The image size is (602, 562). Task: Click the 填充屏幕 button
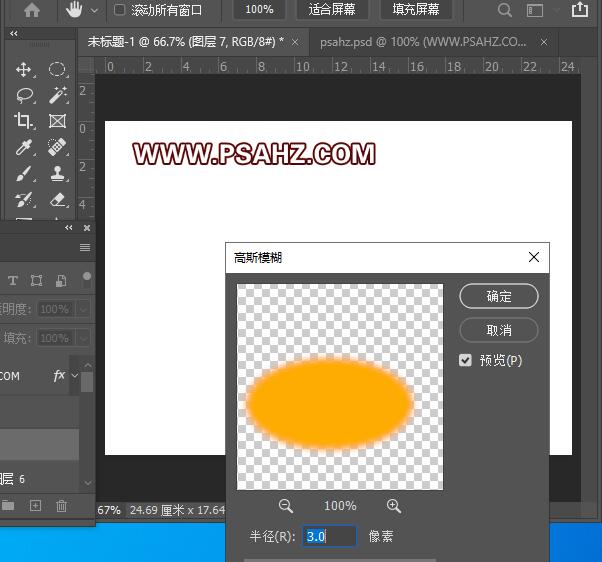tap(416, 9)
